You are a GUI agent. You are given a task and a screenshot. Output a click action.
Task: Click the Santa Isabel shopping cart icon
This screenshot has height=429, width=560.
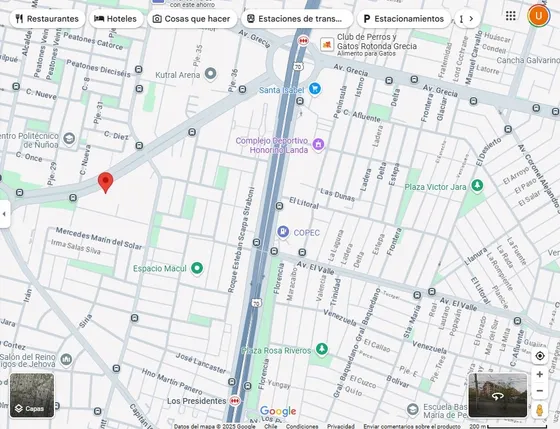[x=315, y=88]
